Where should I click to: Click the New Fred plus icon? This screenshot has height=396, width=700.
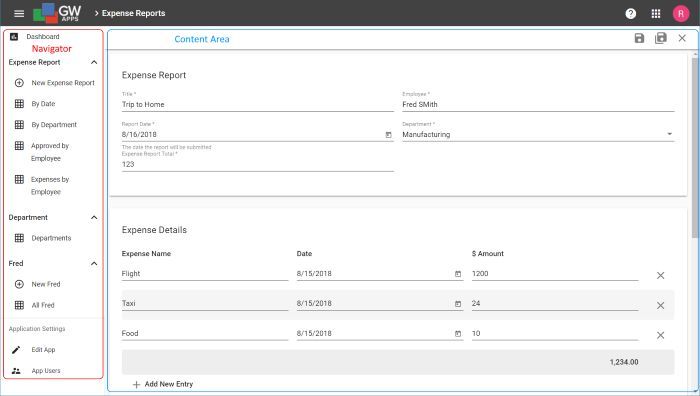[x=19, y=284]
